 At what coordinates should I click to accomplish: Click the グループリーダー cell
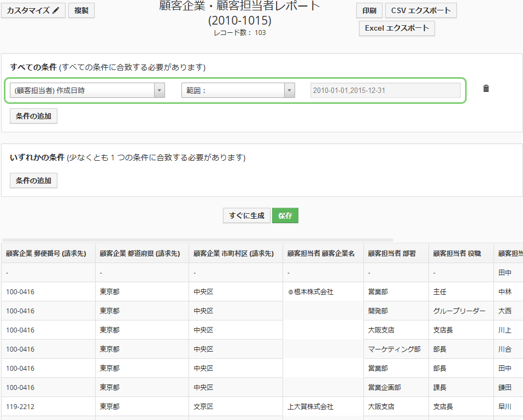pos(461,311)
